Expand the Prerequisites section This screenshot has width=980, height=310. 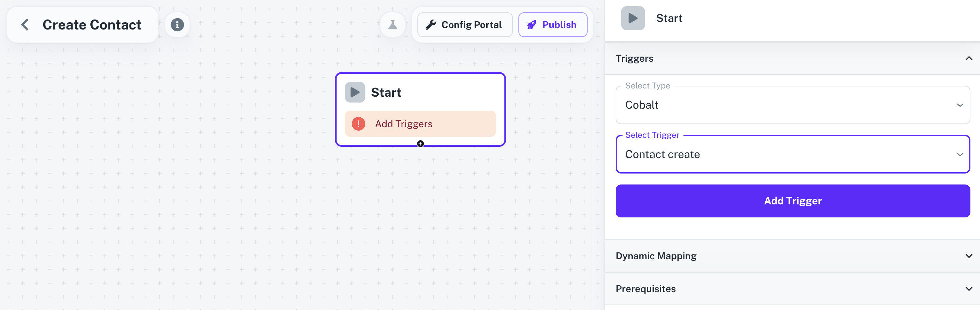coord(969,289)
